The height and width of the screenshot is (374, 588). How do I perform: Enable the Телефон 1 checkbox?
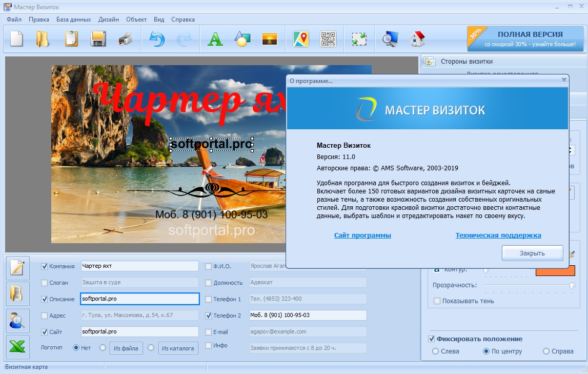(x=209, y=299)
